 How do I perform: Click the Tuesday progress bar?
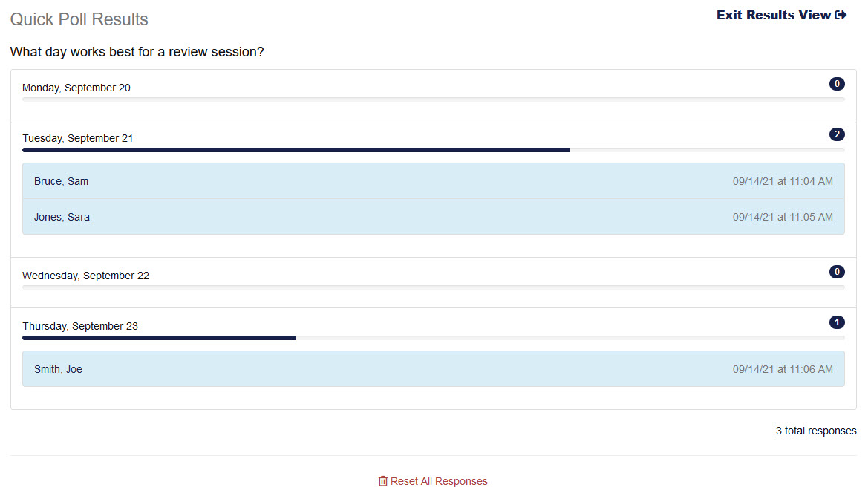pos(296,150)
